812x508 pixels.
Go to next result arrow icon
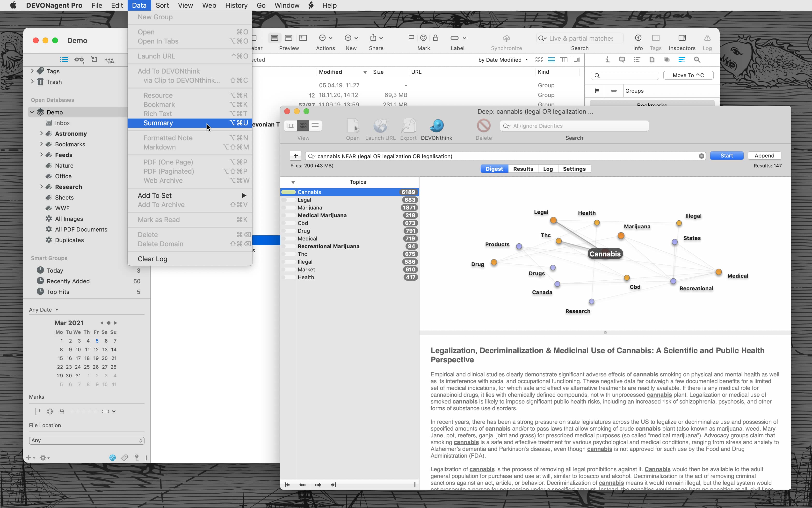[318, 485]
